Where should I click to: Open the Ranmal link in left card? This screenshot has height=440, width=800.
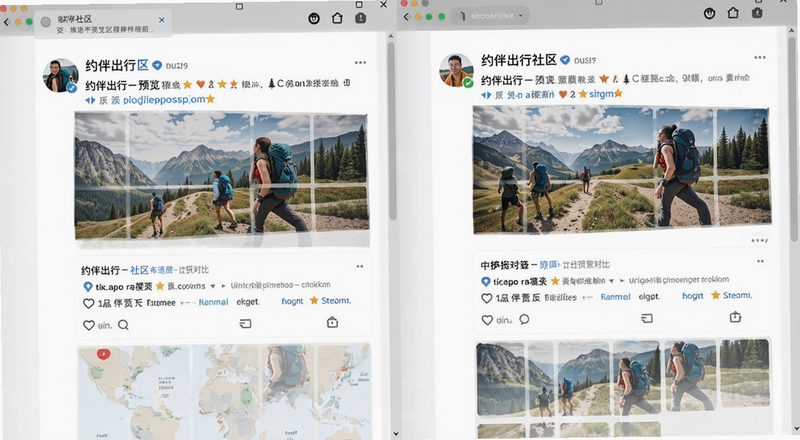(x=213, y=302)
